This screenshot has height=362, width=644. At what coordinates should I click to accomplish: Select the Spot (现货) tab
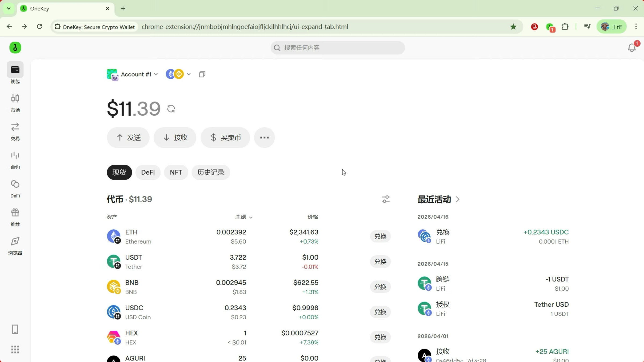tap(119, 172)
